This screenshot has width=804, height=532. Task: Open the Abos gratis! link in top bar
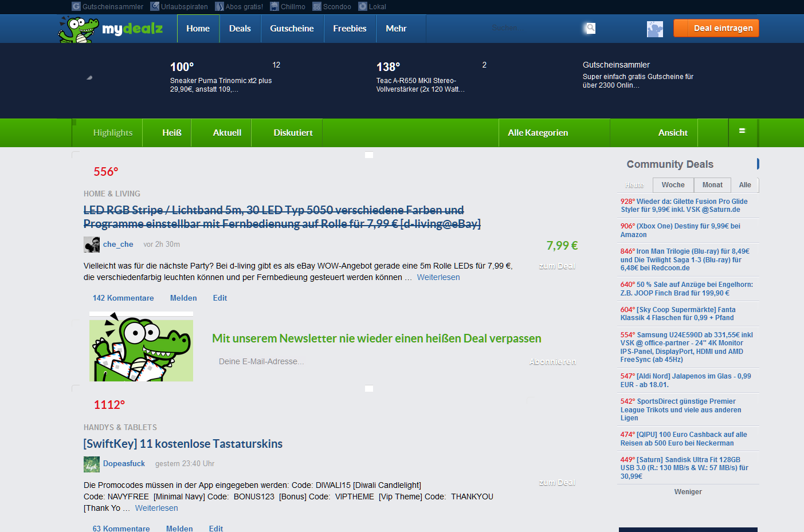click(x=239, y=7)
